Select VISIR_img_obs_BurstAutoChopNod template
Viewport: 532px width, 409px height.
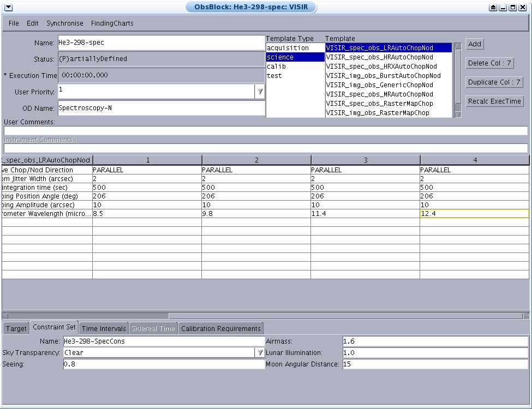(389, 76)
